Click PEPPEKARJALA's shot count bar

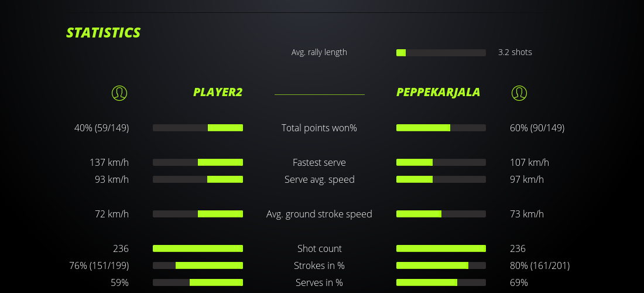441,248
